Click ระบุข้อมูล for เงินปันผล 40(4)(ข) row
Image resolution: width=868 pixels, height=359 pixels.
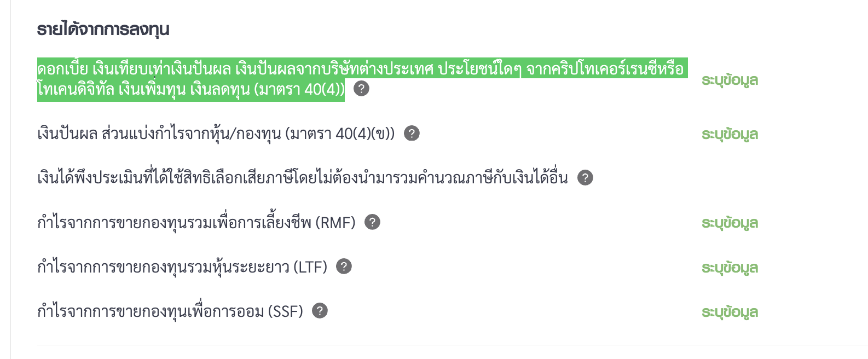point(730,134)
